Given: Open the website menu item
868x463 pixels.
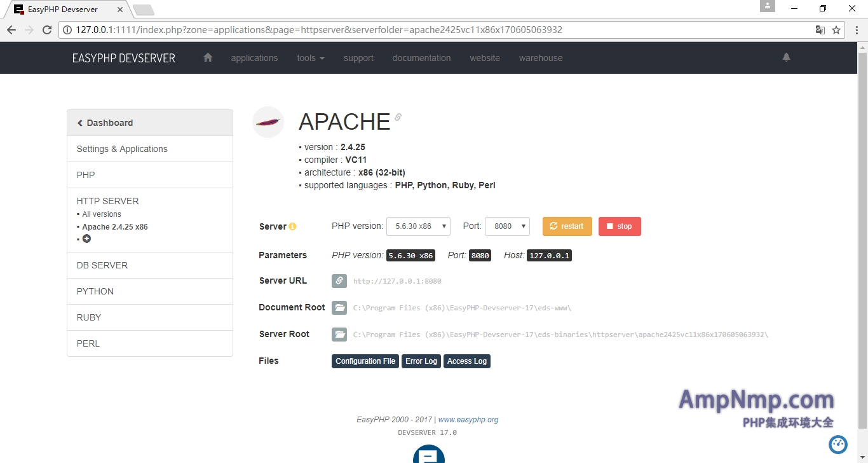Looking at the screenshot, I should tap(485, 58).
